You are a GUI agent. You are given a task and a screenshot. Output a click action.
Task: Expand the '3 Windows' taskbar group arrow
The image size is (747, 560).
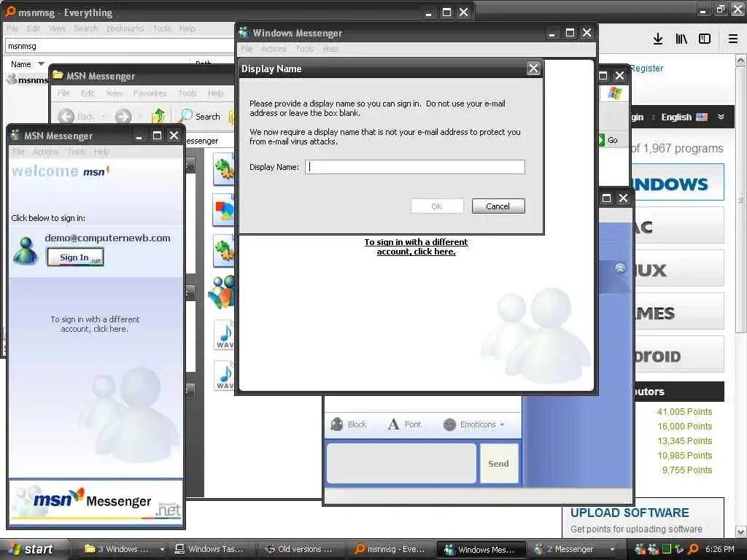tap(162, 550)
